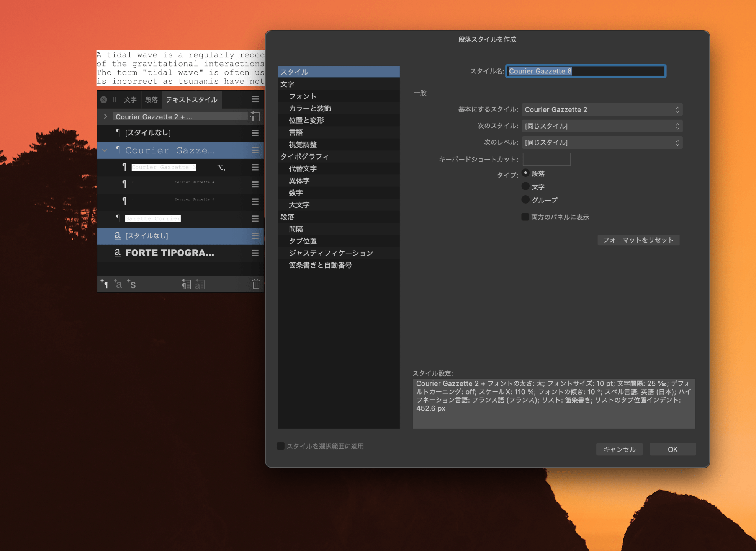
Task: Open 視覚調整 settings section
Action: pos(339,145)
